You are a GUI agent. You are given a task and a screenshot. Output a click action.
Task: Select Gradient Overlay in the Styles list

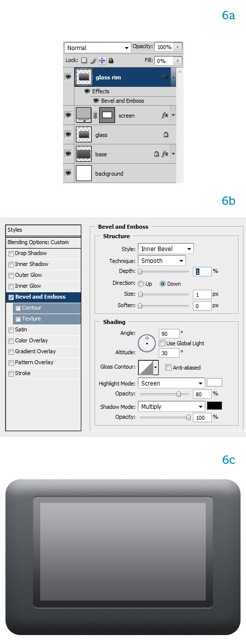click(43, 351)
